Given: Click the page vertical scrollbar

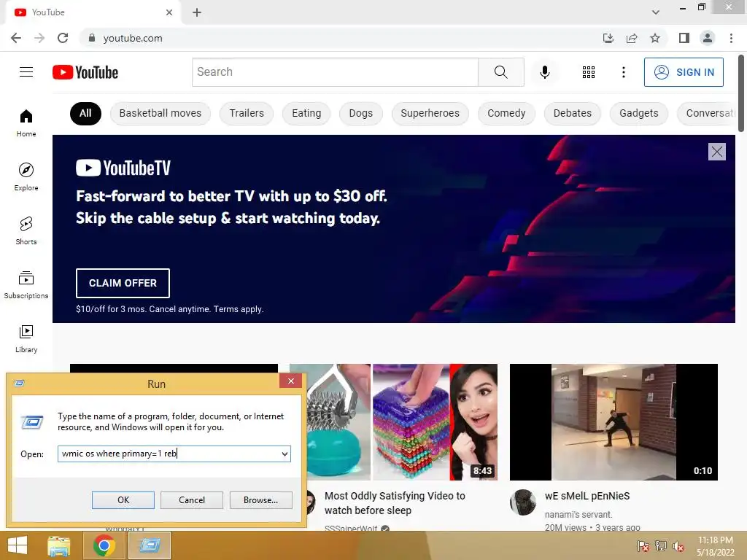Looking at the screenshot, I should tap(741, 93).
